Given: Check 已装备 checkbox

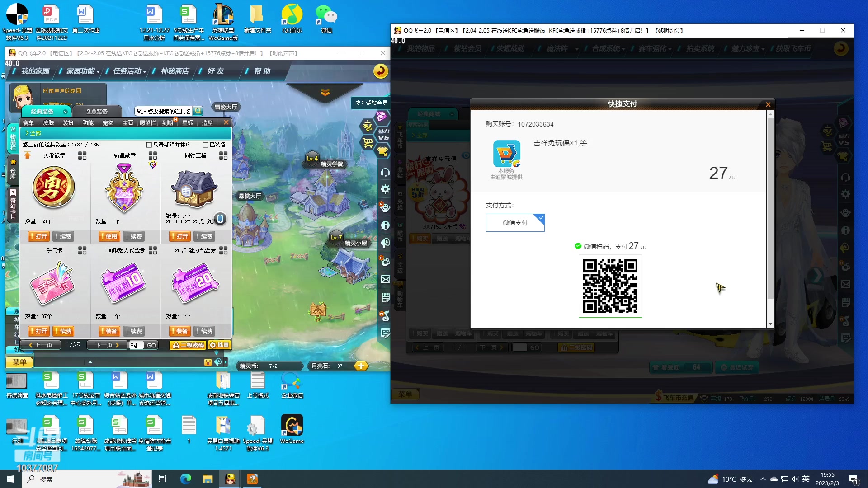Looking at the screenshot, I should tap(205, 145).
